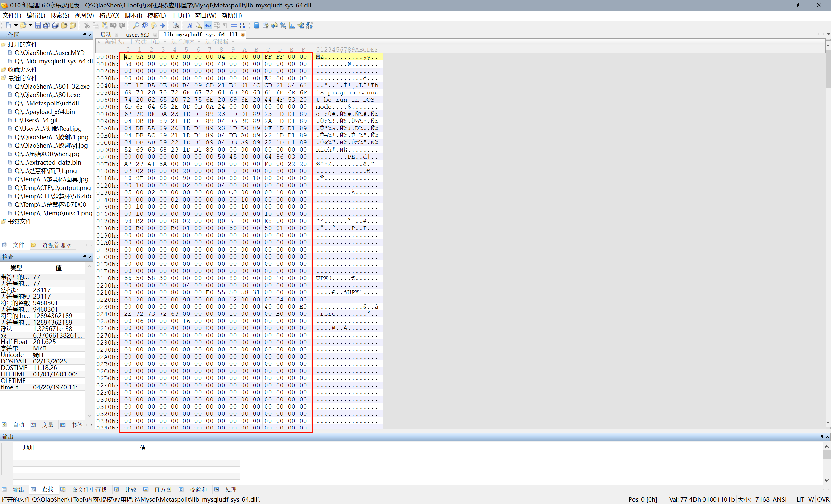Open the Calculator tool icon
The image size is (831, 504).
(256, 25)
